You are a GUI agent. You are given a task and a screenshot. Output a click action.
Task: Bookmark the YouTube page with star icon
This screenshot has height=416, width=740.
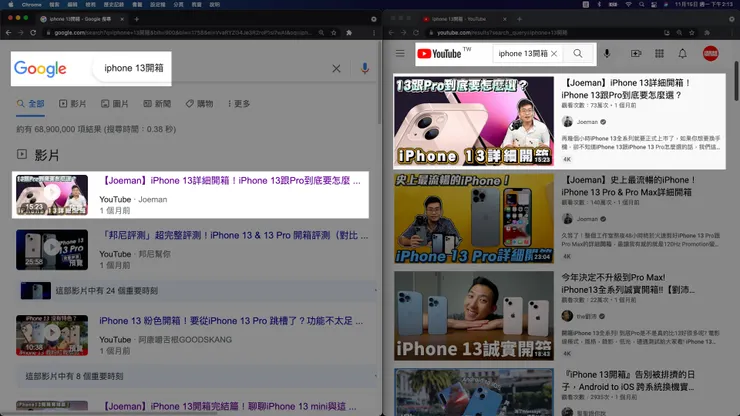691,33
